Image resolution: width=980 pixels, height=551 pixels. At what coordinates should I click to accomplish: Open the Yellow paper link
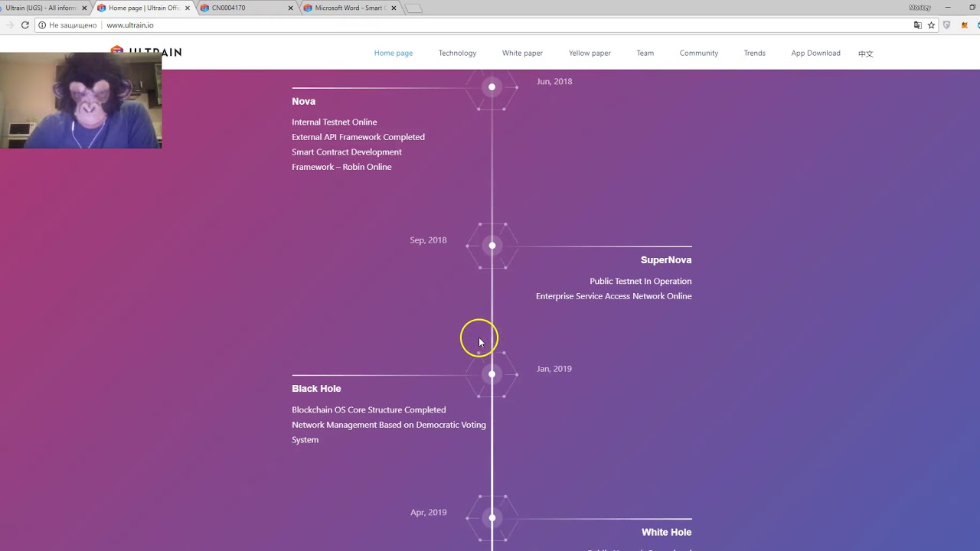coord(590,53)
